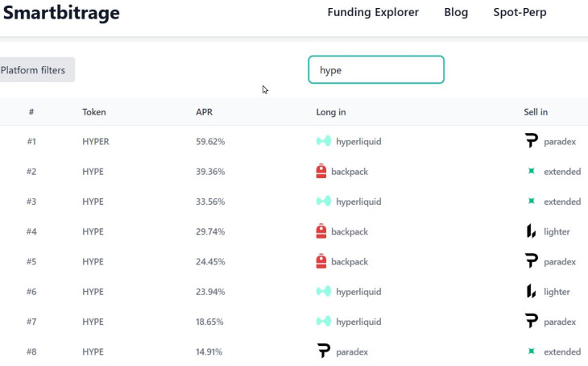The image size is (588, 366).
Task: Click the extended label in row #3
Action: [x=562, y=202]
